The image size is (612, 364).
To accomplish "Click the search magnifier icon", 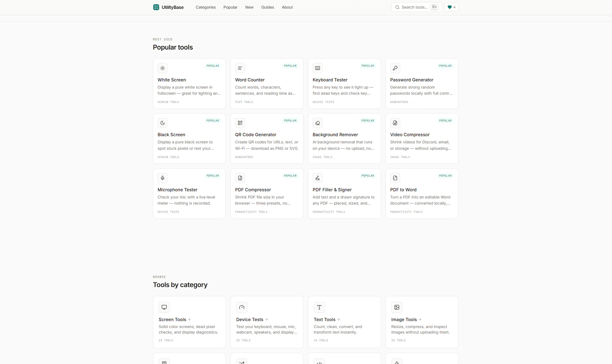I will [397, 7].
